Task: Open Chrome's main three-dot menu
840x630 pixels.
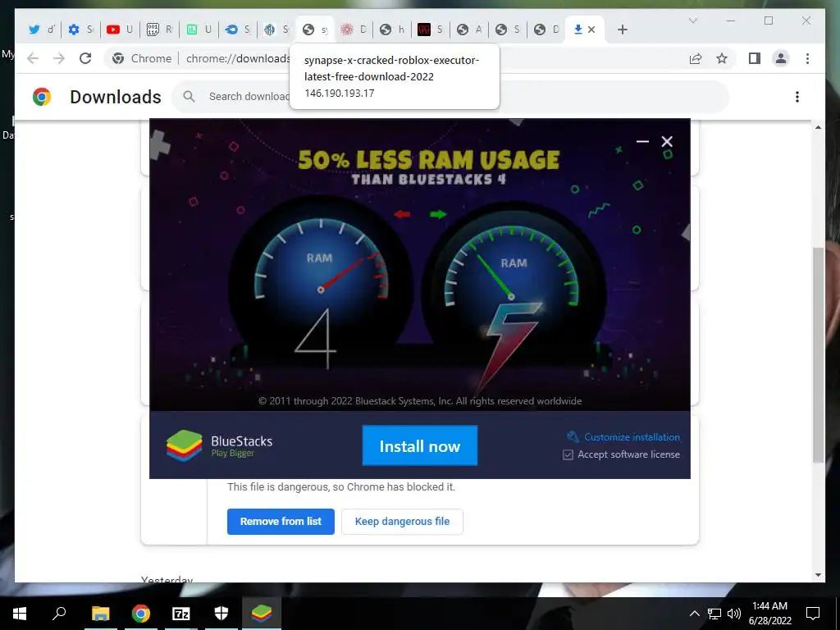Action: tap(807, 58)
